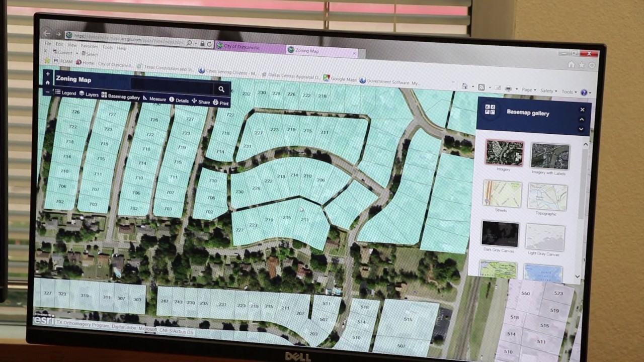Viewport: 644px width, 362px height.
Task: Close the Zoning Map browser tab
Action: tap(355, 53)
